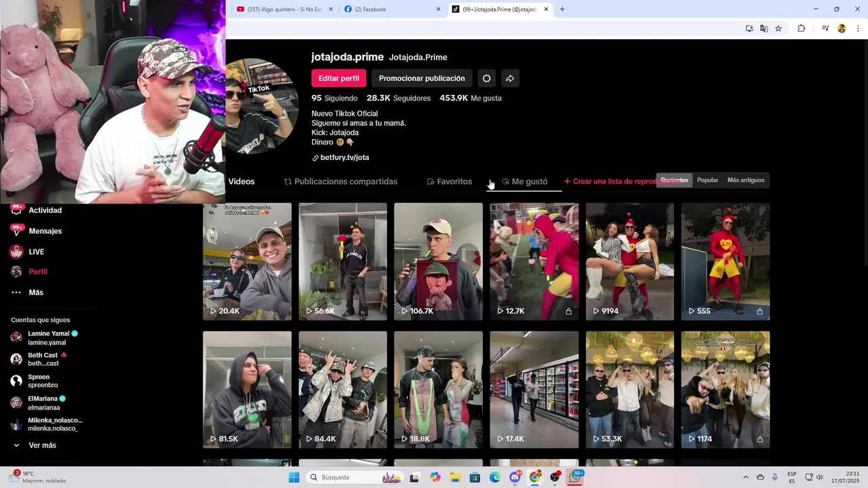
Task: Click the share profile arrow icon
Action: tap(510, 79)
